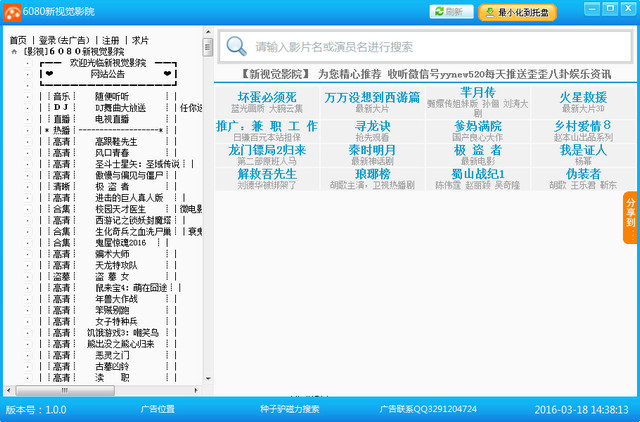640x422 pixels.
Task: Click 广告联系QQ3291204724 text
Action: tap(428, 409)
